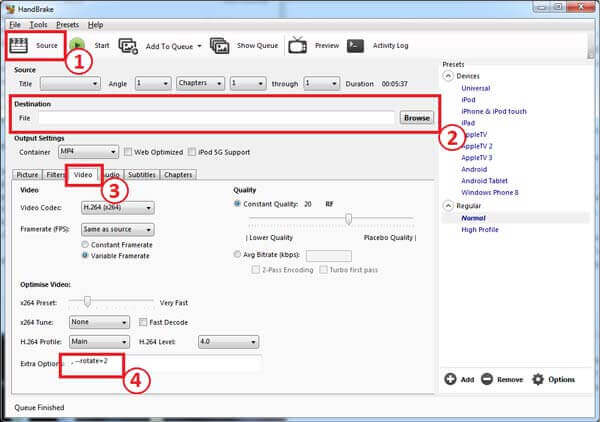Select the Variable Framerate radio button
The width and height of the screenshot is (600, 422).
click(85, 255)
